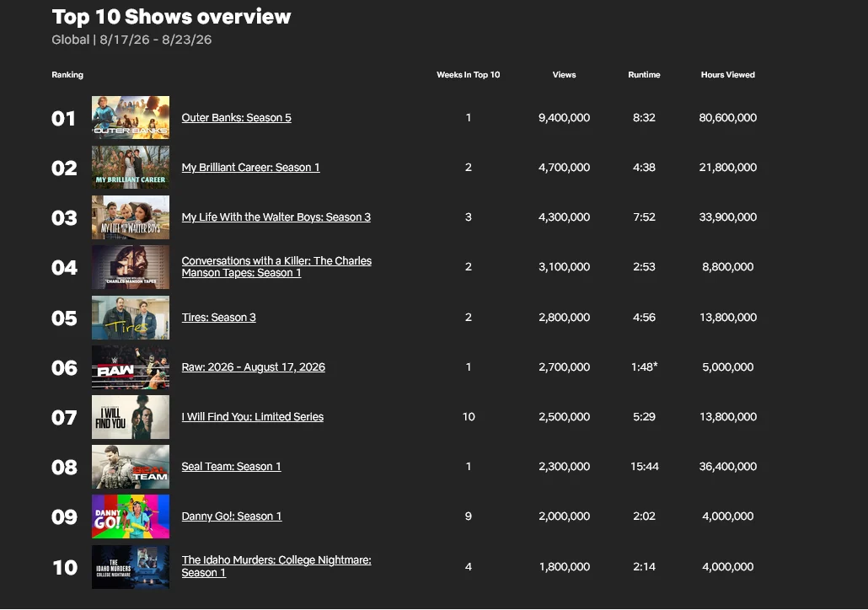The image size is (868, 610).
Task: Click the Seal Team thumbnail
Action: click(131, 467)
